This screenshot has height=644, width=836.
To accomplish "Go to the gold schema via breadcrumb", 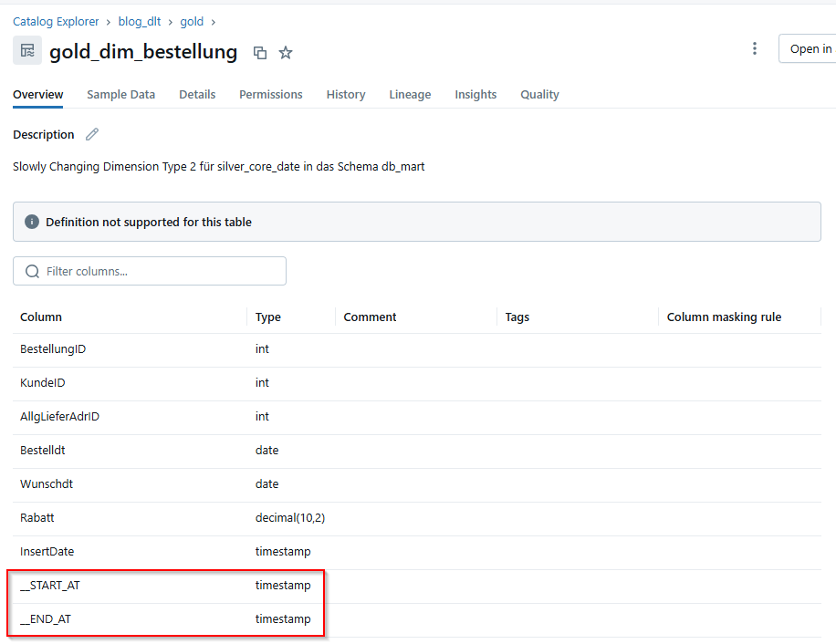I will coord(192,21).
